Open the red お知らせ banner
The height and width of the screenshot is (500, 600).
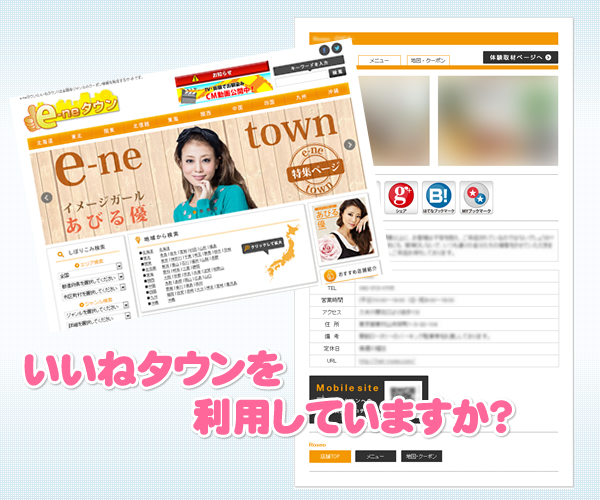222,74
